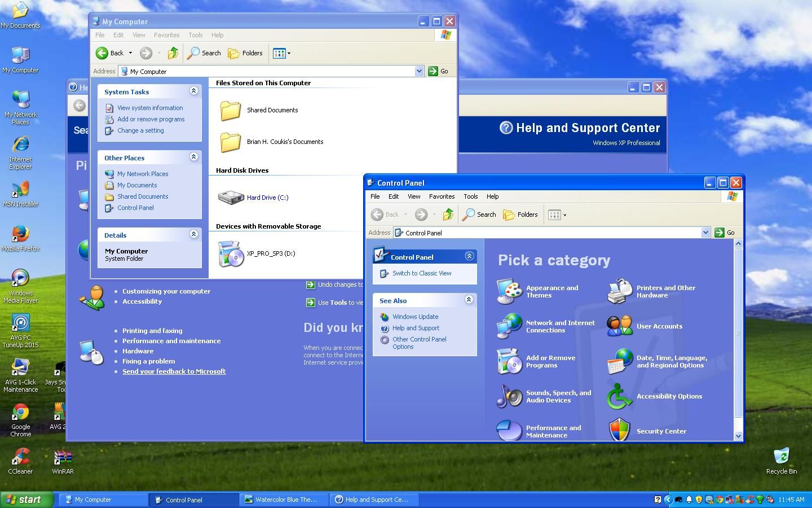
Task: Click Search button in My Computer toolbar
Action: click(x=204, y=53)
